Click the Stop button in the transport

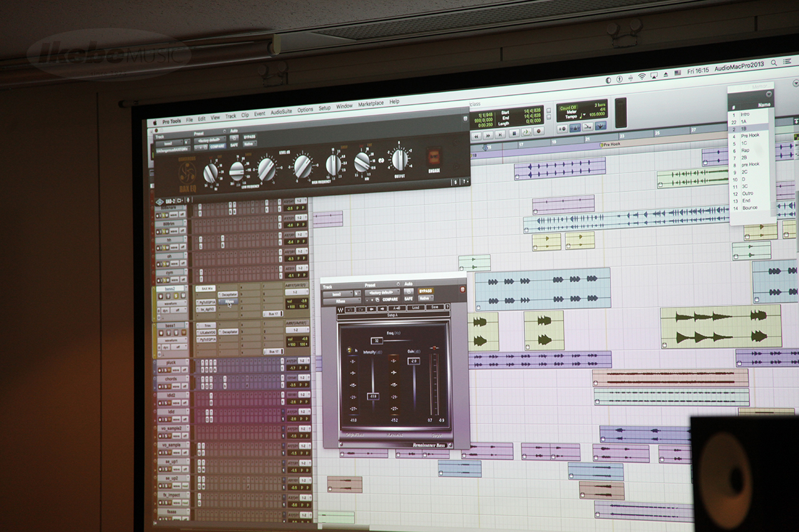(514, 133)
